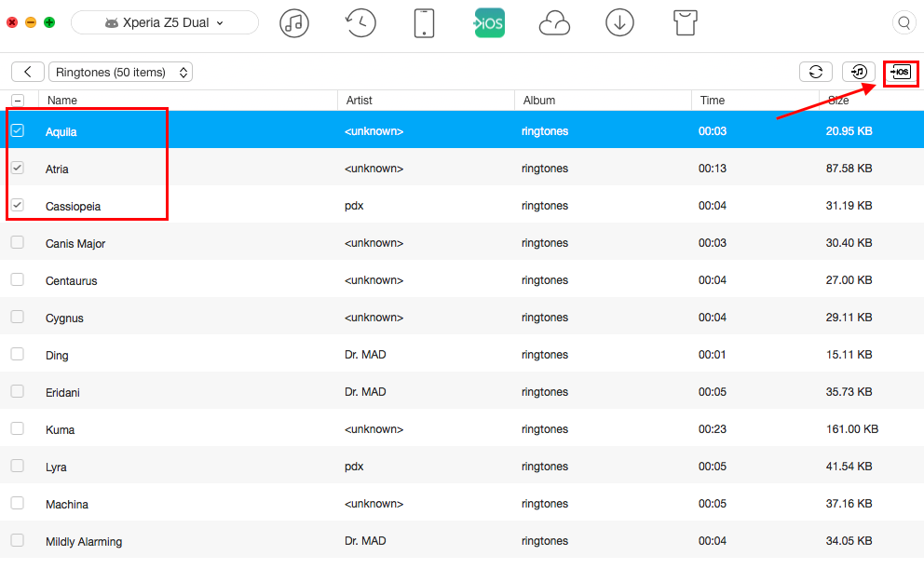Viewport: 924px width, 569px height.
Task: Open the download arrow icon
Action: tap(619, 23)
